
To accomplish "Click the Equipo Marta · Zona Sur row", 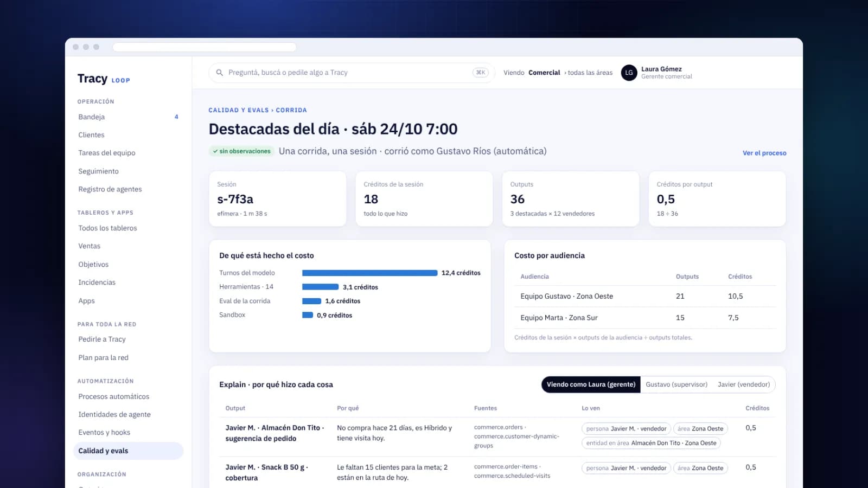I will click(645, 318).
